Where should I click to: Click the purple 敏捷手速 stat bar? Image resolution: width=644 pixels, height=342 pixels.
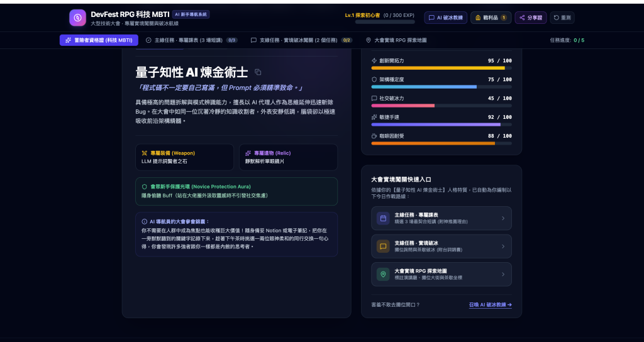(x=441, y=124)
